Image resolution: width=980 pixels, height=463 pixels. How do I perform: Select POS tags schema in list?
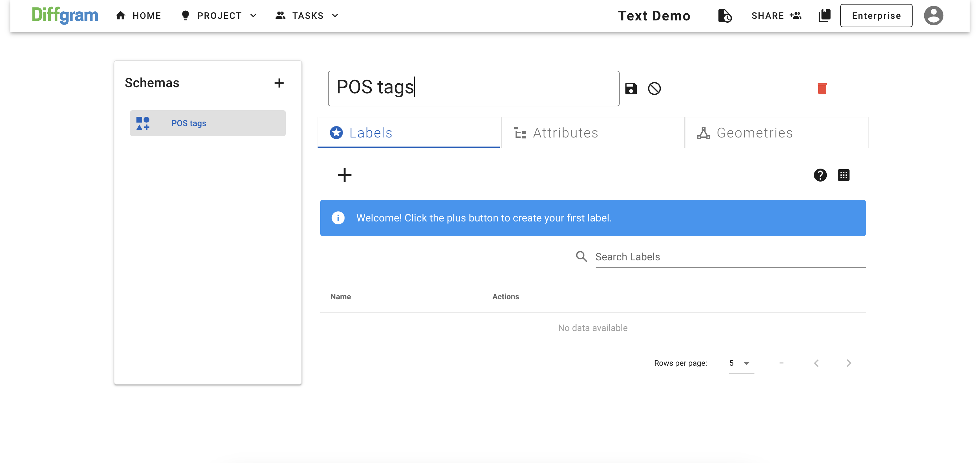click(x=208, y=123)
